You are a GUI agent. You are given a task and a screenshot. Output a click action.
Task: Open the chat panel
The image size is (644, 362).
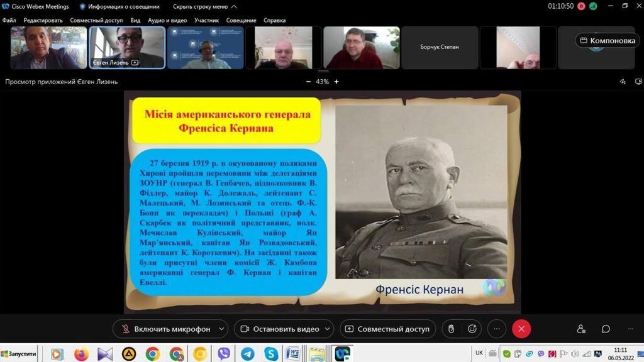[x=606, y=329]
